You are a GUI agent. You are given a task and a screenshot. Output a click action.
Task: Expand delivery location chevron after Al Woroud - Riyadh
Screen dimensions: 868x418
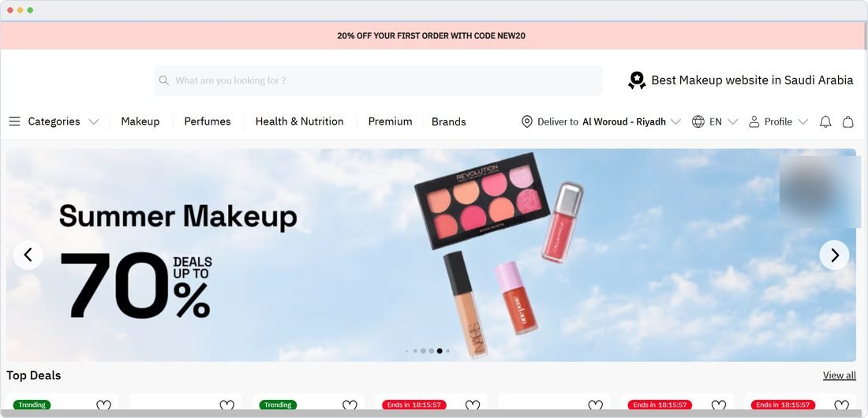coord(675,121)
